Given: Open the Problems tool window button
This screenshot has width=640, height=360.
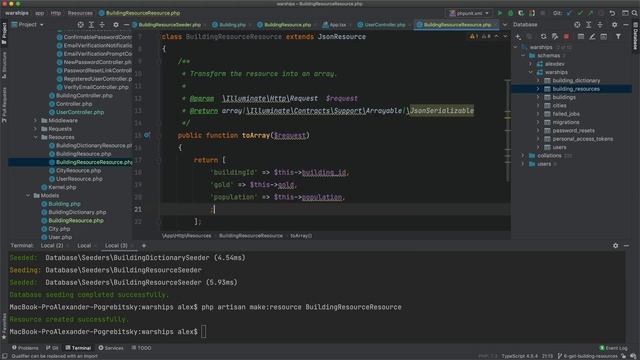Looking at the screenshot, I should pos(25,348).
